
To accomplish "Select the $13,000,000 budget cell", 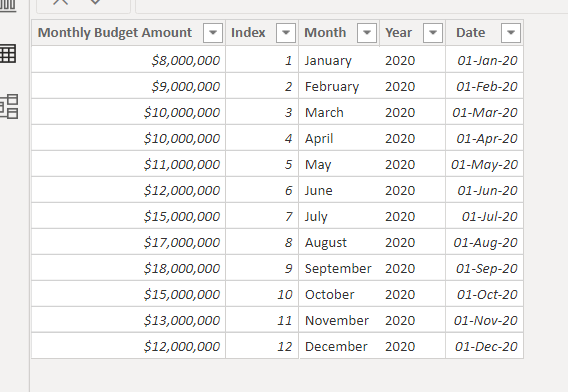I will tap(129, 320).
